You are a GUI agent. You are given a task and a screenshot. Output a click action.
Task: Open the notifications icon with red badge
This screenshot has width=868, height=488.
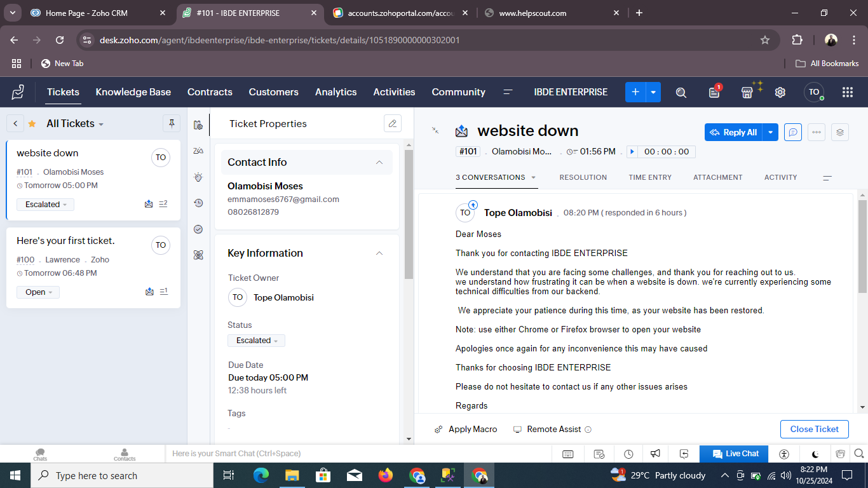(714, 92)
